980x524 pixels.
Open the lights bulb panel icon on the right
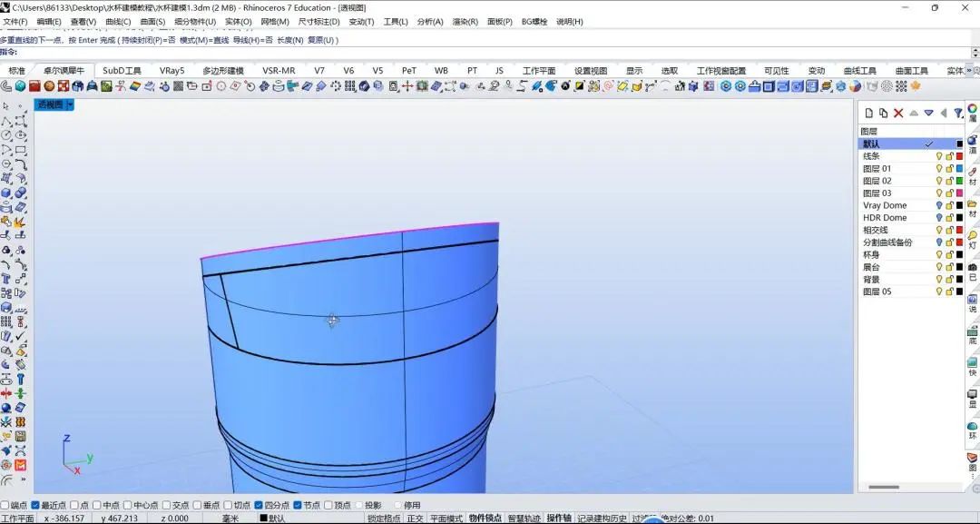point(973,235)
